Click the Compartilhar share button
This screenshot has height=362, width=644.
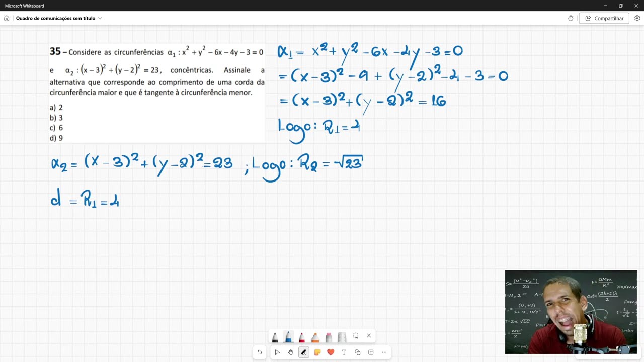(x=604, y=18)
